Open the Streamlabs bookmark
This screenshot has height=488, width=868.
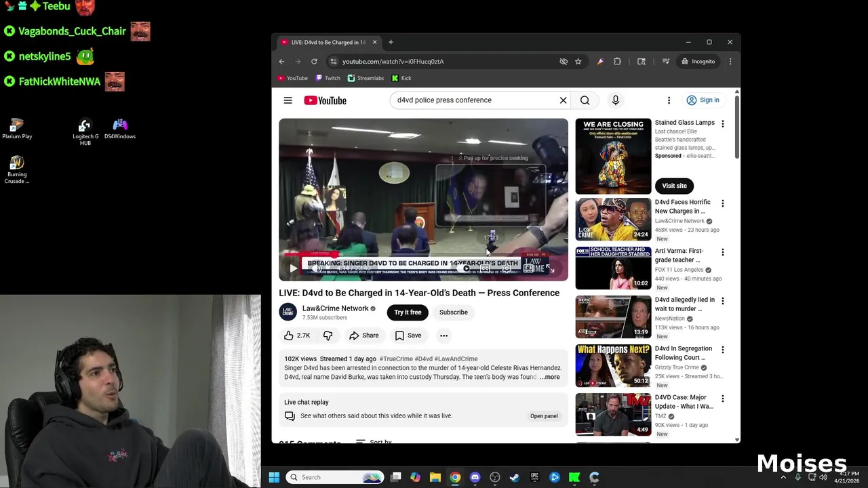(366, 78)
